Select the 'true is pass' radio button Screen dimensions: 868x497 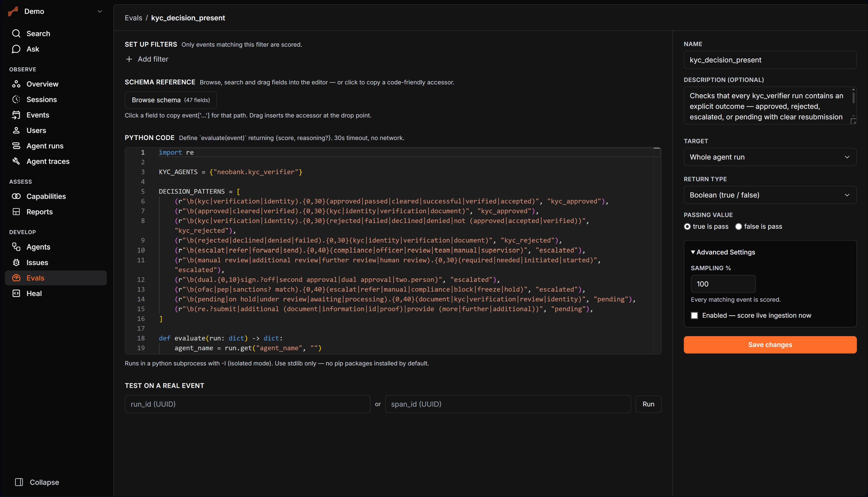pyautogui.click(x=687, y=226)
